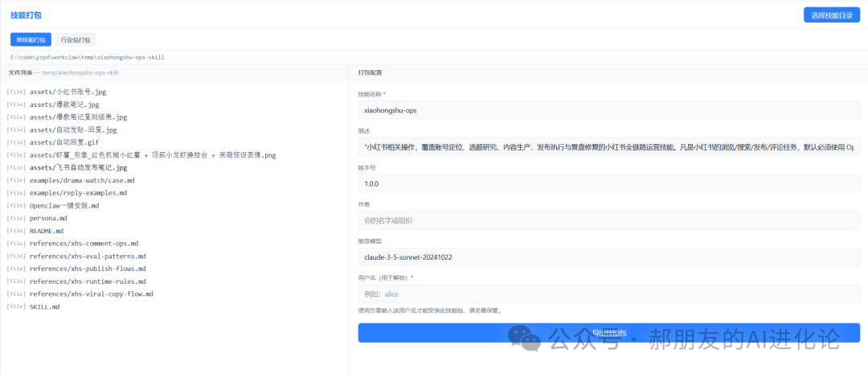Click the directory path E:\code\yzpd\workclaw text
The image size is (868, 374).
pos(87,57)
